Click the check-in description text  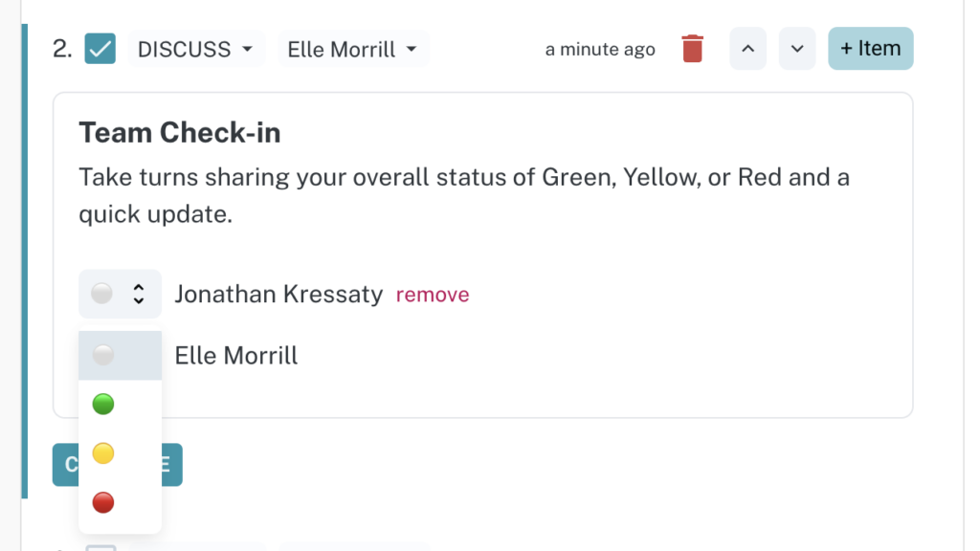tap(464, 195)
